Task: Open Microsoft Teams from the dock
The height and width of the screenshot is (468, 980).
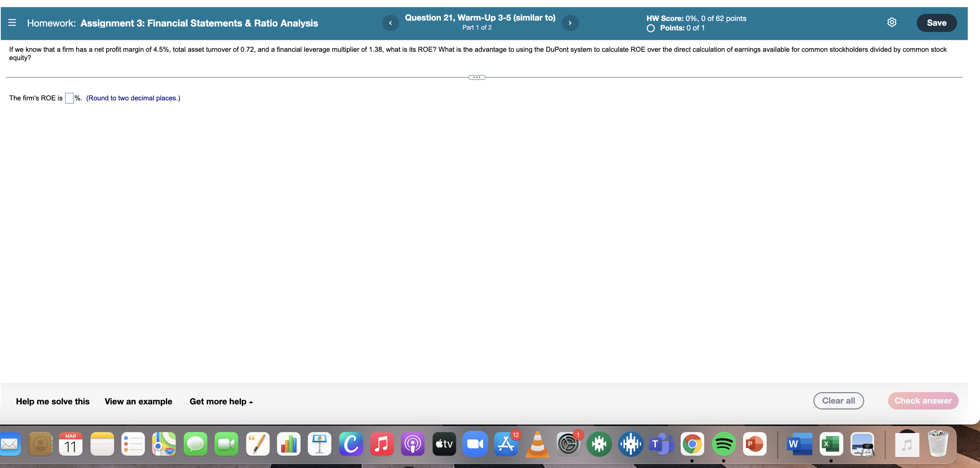Action: (662, 444)
